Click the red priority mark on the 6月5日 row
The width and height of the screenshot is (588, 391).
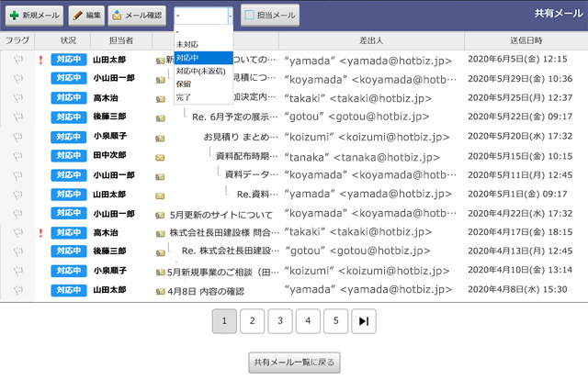(40, 60)
